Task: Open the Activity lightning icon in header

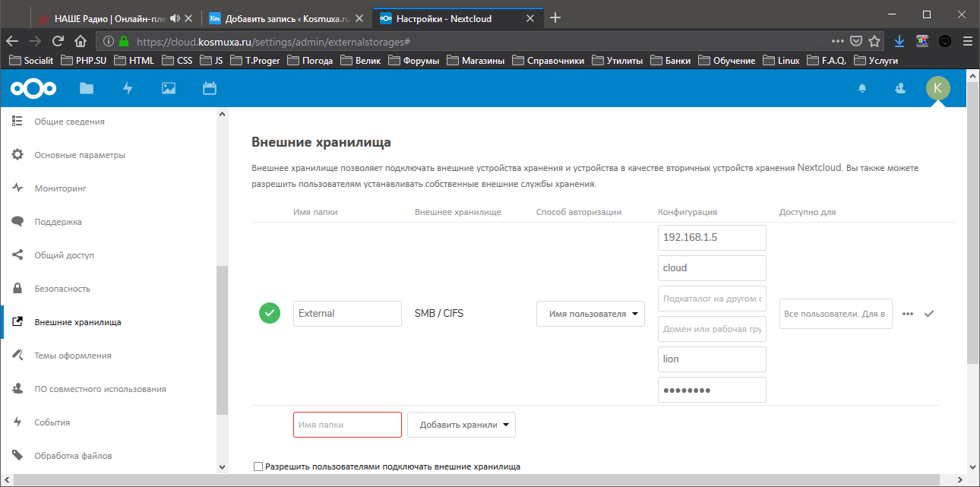Action: [128, 88]
